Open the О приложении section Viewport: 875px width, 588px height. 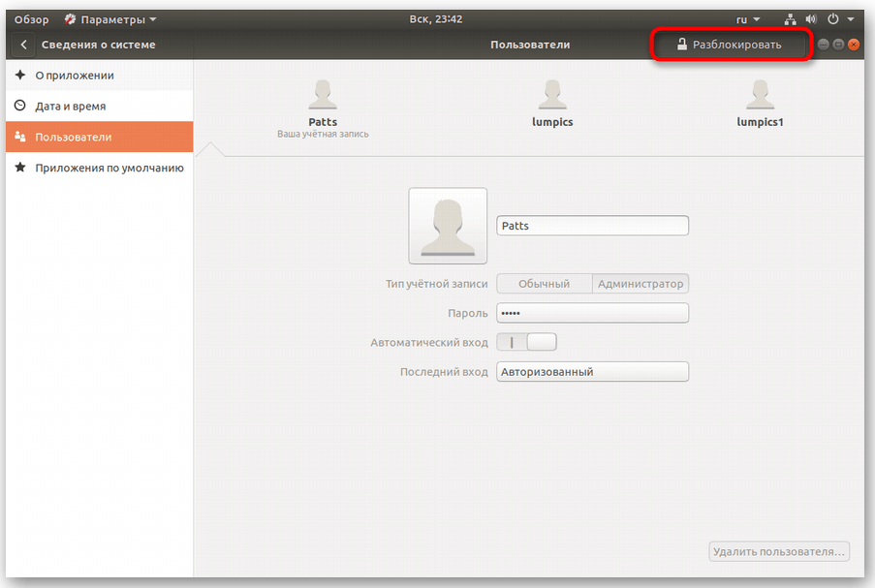point(75,76)
